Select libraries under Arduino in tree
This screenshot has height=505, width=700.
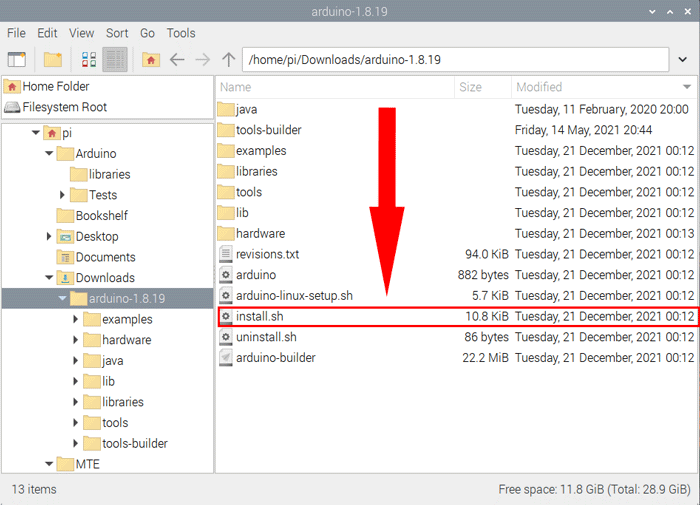[x=109, y=174]
